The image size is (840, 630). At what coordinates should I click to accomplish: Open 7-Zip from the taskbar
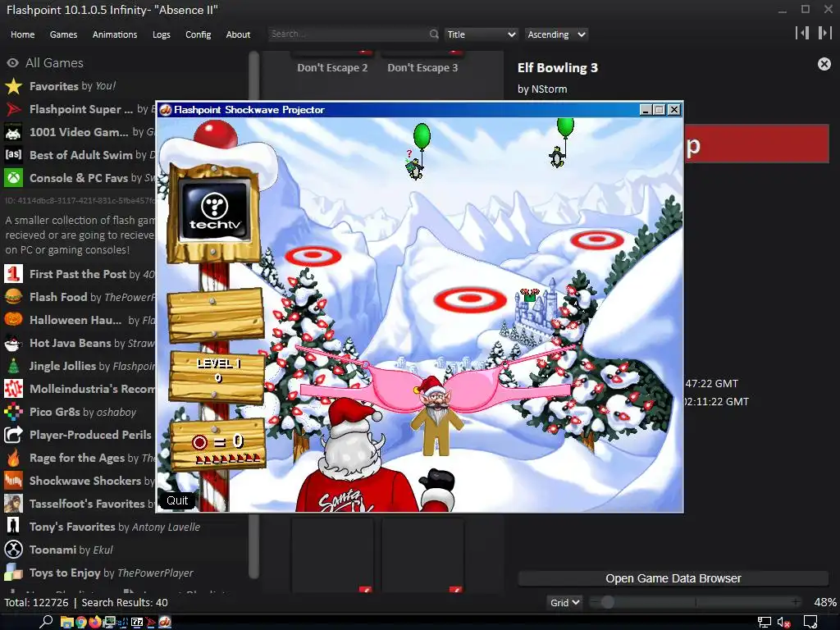[137, 622]
